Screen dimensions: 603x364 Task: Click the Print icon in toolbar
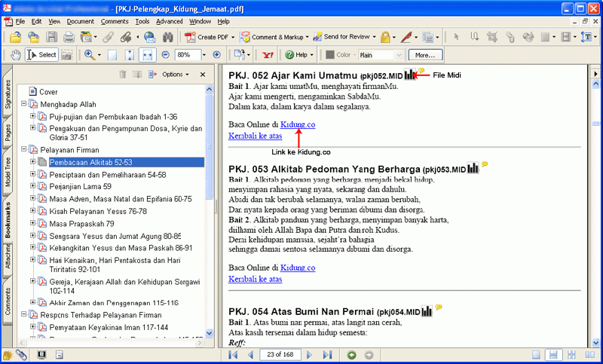(x=69, y=37)
